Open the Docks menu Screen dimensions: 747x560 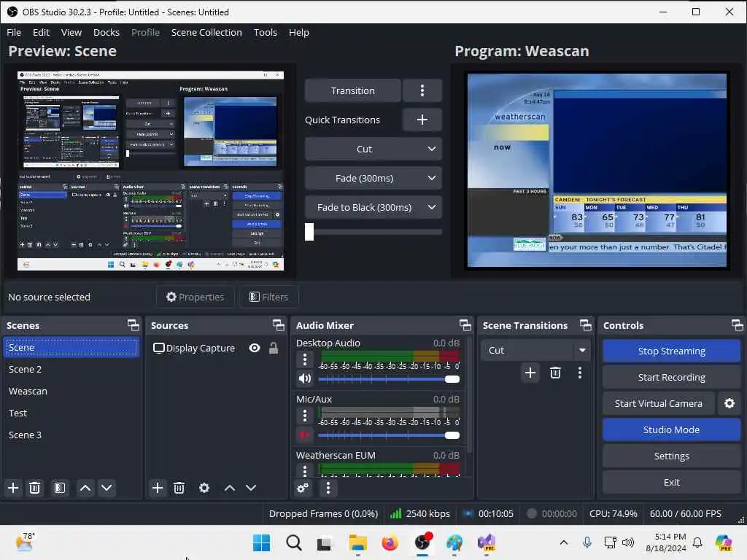(107, 32)
